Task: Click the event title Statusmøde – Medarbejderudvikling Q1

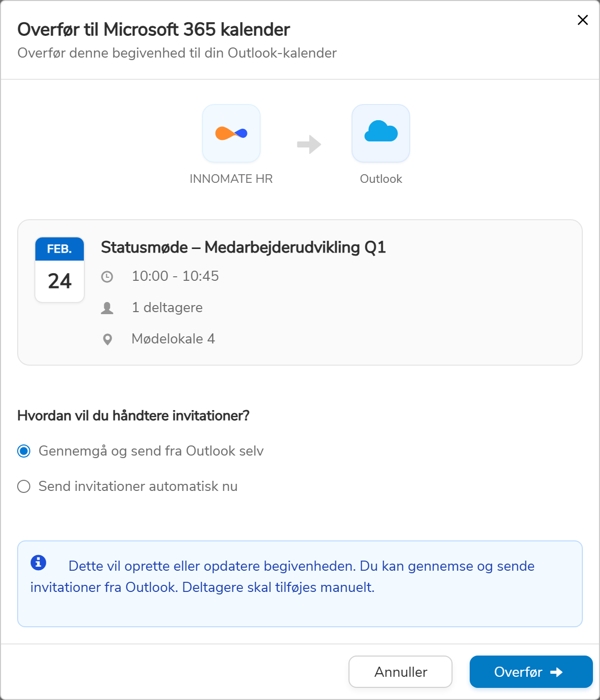Action: tap(243, 247)
